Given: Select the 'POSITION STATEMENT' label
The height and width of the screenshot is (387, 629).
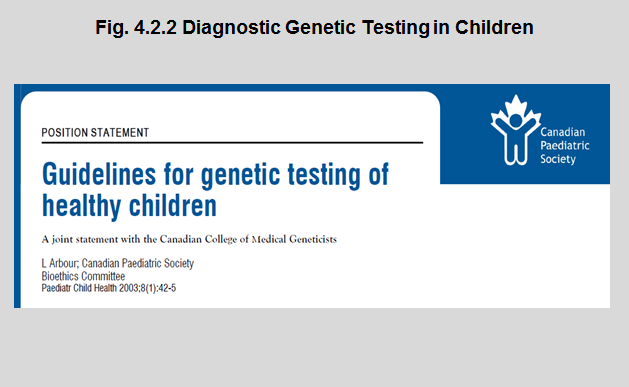Looking at the screenshot, I should [x=95, y=133].
